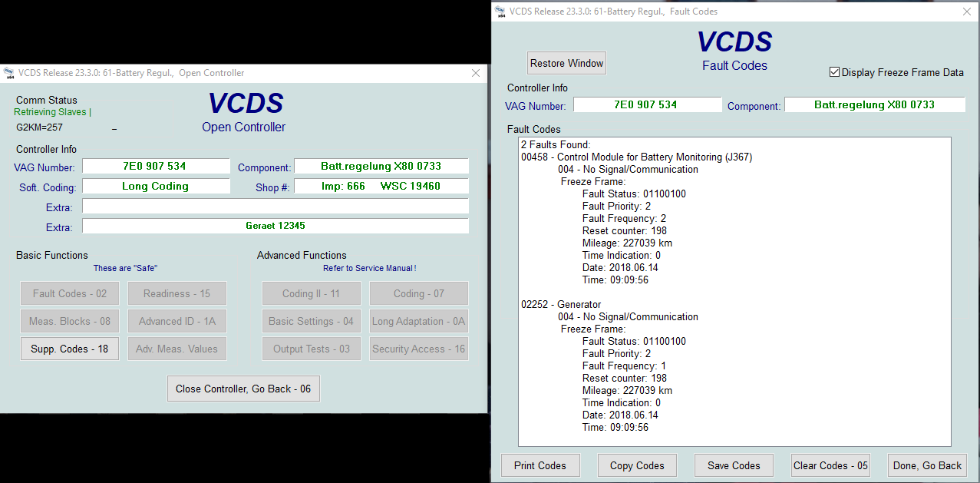Click 'Retrieving Slaves' comm status text
This screenshot has width=980, height=483.
pyautogui.click(x=52, y=112)
